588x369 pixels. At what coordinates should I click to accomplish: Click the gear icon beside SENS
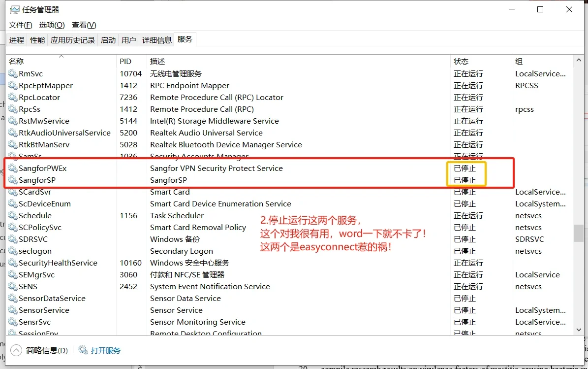[x=13, y=286]
